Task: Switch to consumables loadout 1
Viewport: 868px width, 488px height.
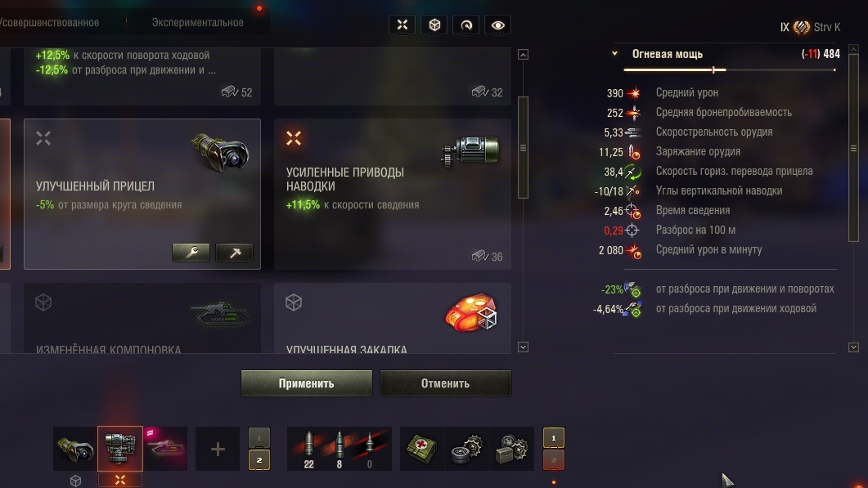Action: 554,437
